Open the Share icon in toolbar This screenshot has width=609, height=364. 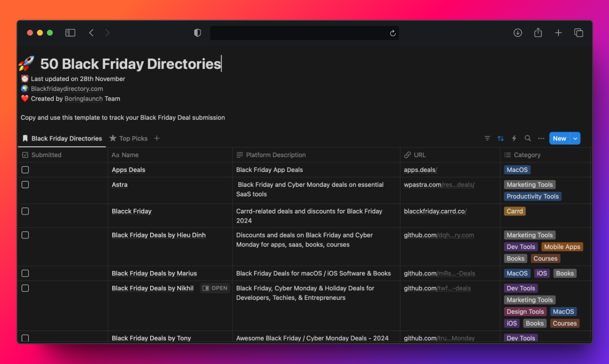coord(538,32)
